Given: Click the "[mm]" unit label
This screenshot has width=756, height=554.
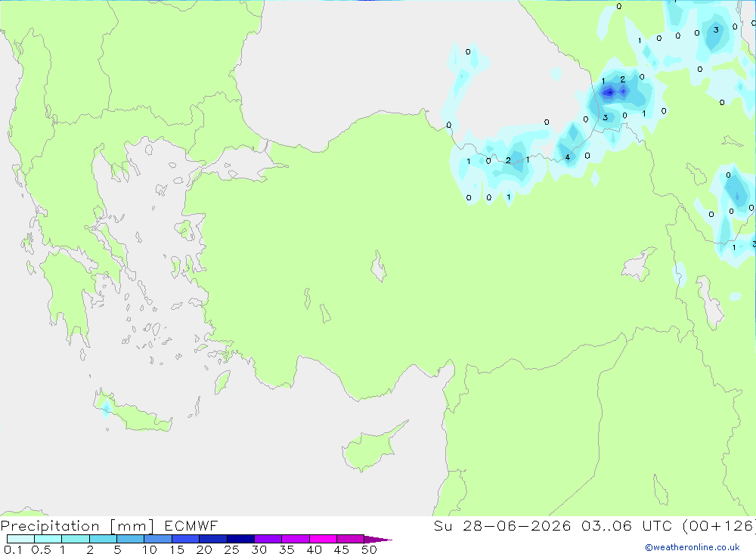Looking at the screenshot, I should (132, 525).
